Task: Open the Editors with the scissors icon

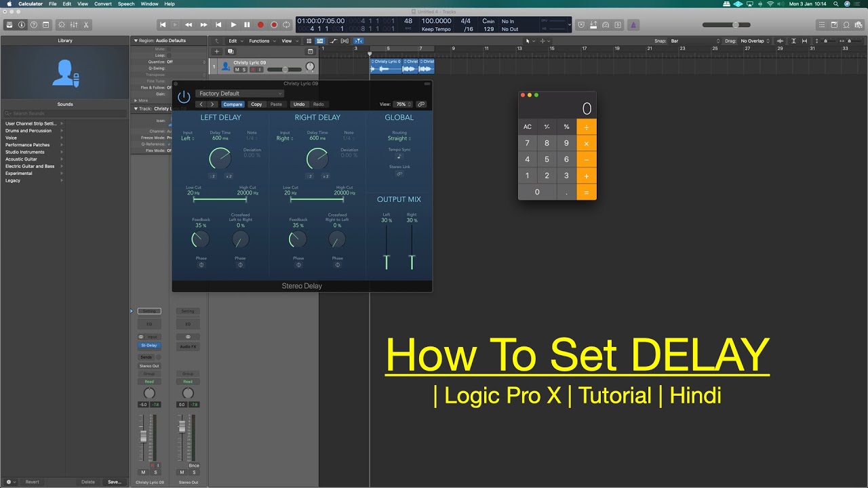Action: pyautogui.click(x=86, y=24)
